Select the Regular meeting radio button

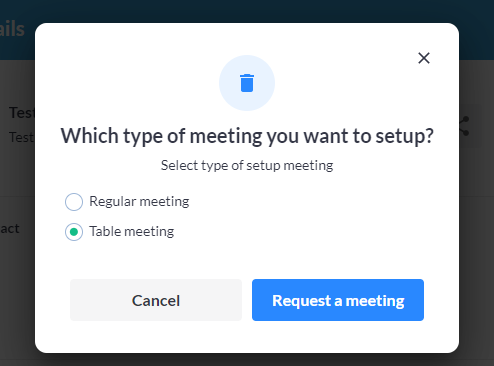tap(74, 202)
